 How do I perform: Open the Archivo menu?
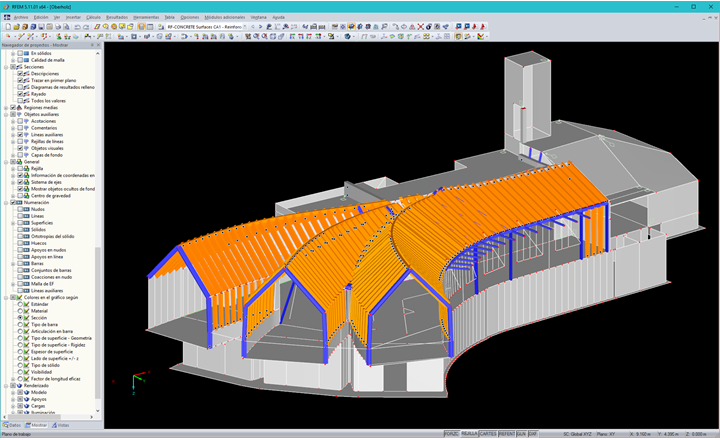pos(21,17)
